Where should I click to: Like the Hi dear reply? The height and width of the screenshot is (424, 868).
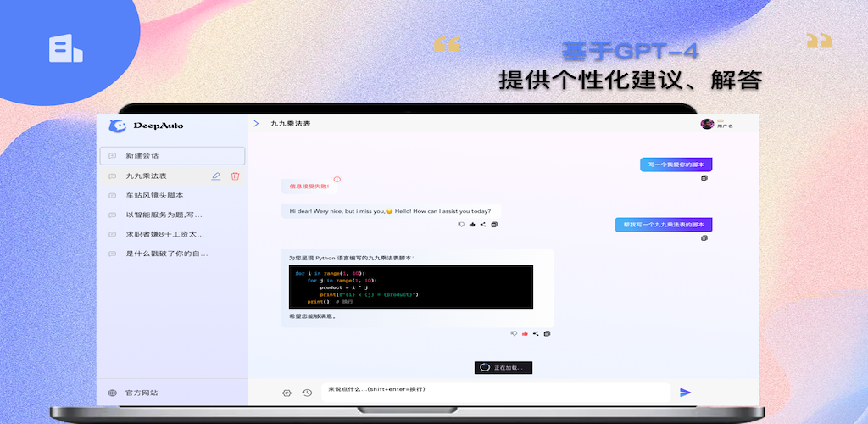point(472,224)
